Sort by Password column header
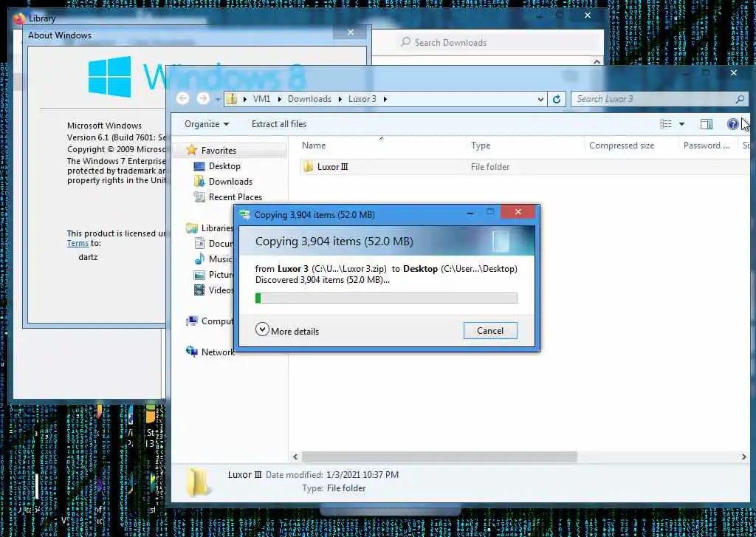 (x=707, y=146)
